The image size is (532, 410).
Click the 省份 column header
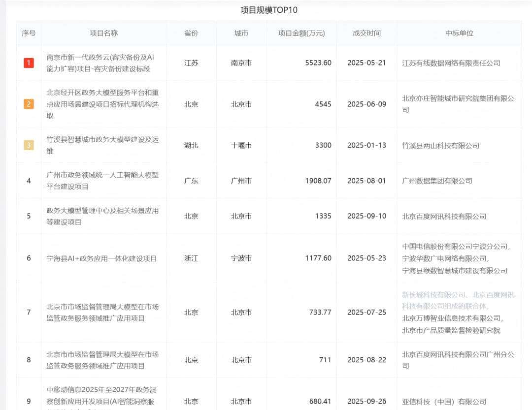tap(191, 33)
